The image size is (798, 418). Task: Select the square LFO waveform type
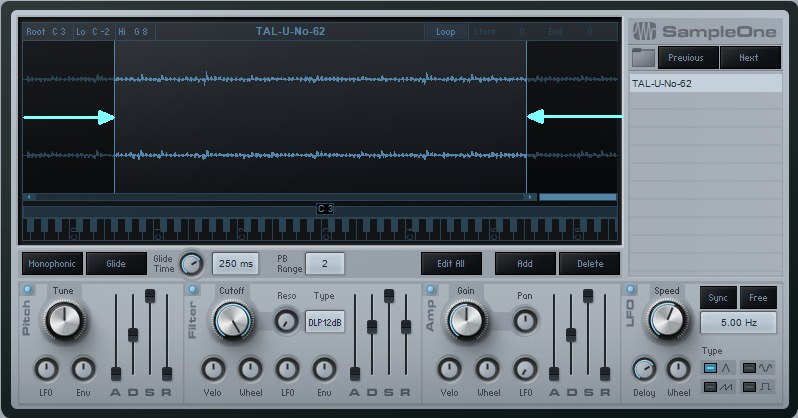(757, 387)
